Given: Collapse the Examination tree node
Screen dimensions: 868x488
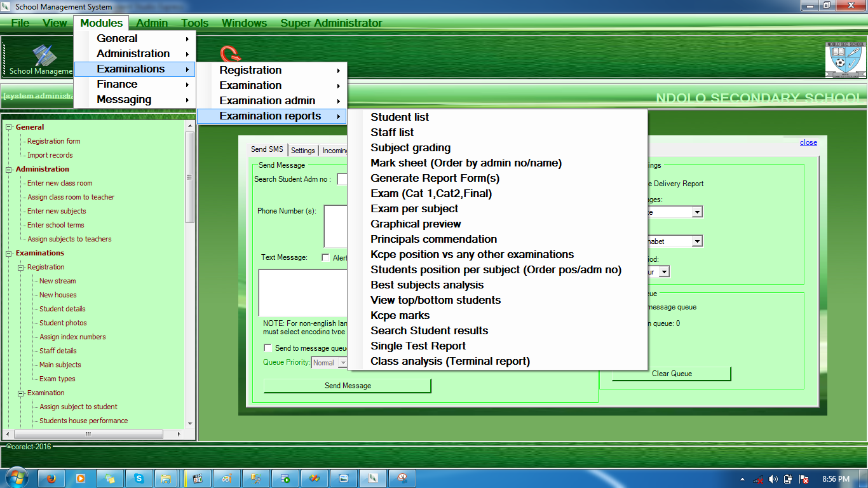Looking at the screenshot, I should (21, 393).
